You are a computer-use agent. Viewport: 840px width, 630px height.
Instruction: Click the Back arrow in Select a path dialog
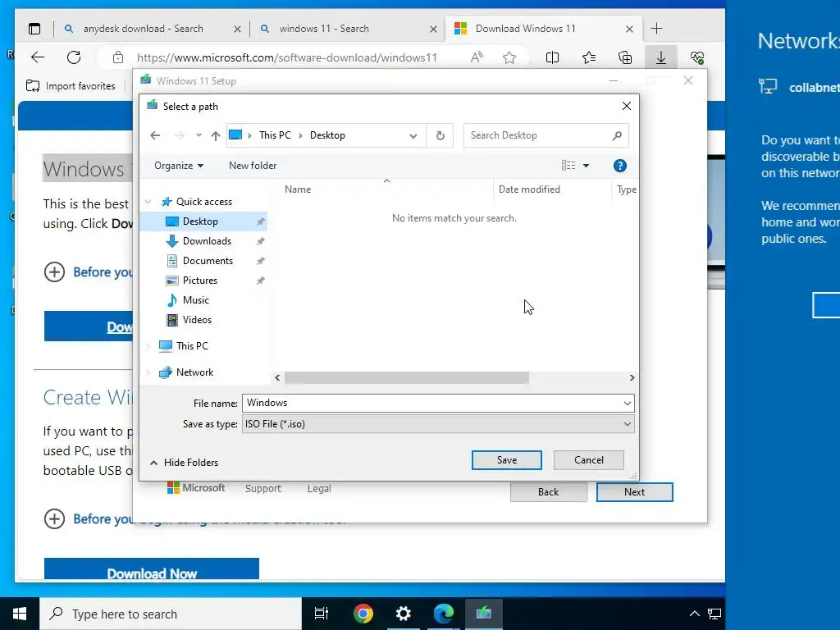[155, 135]
